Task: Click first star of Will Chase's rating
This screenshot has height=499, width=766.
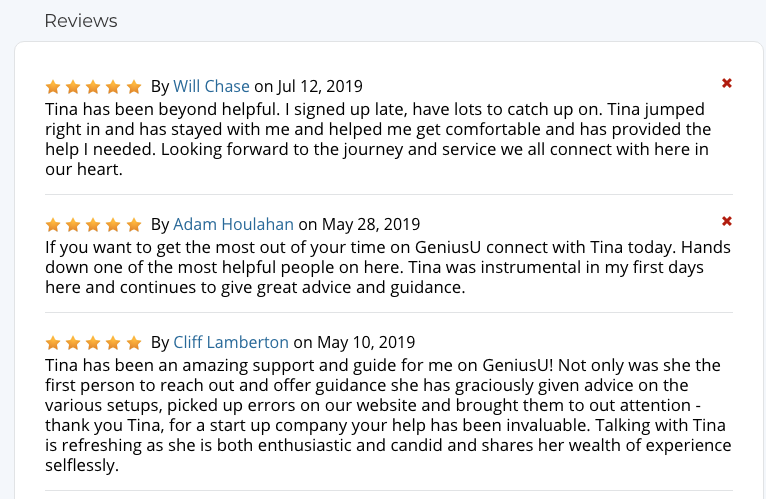Action: click(x=53, y=87)
